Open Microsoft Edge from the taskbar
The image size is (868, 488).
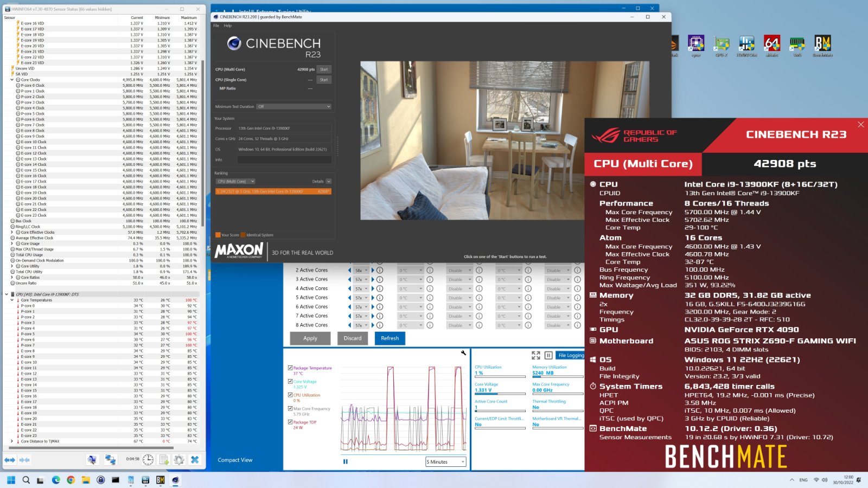[x=56, y=480]
